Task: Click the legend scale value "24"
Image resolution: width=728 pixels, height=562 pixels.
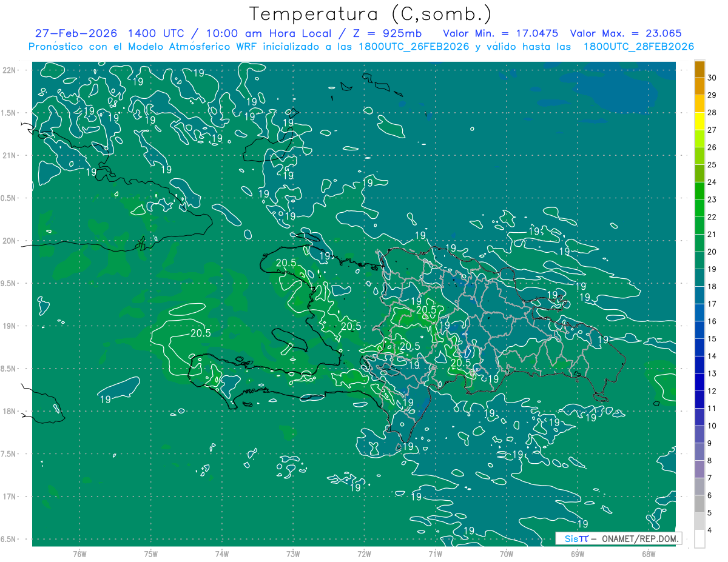Action: pyautogui.click(x=713, y=182)
